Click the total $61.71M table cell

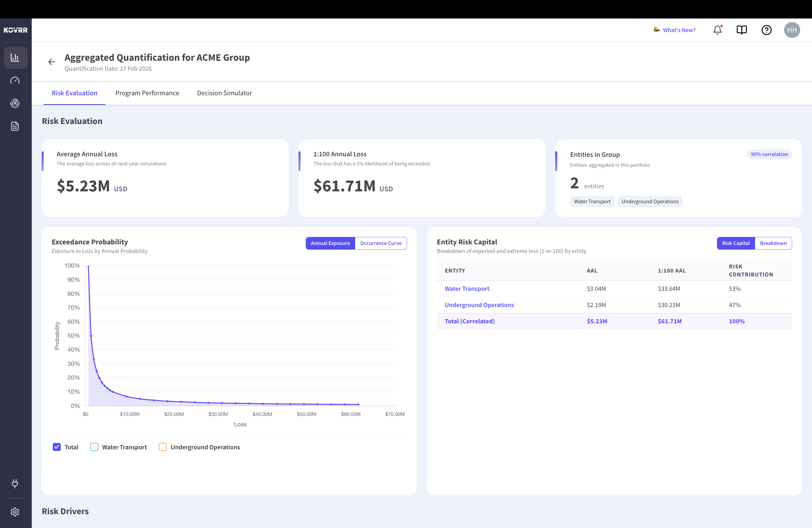[669, 321]
